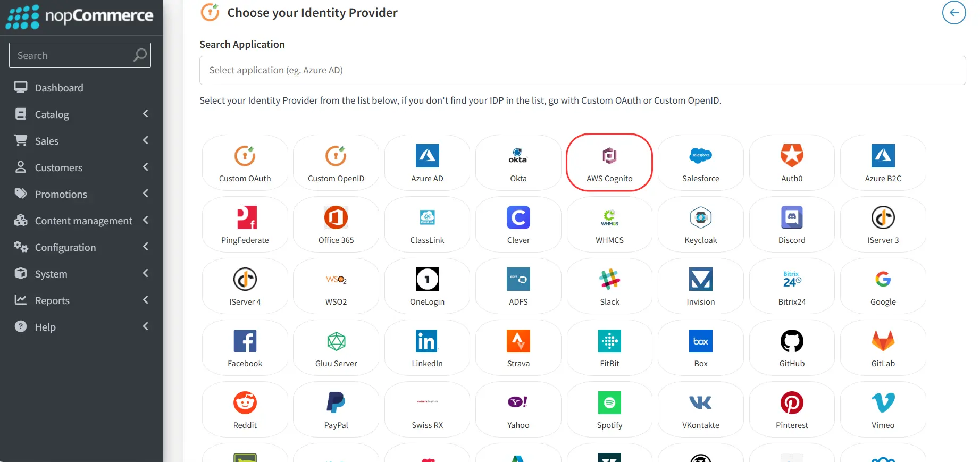Select the Keycloak provider
The image size is (980, 462).
click(700, 224)
